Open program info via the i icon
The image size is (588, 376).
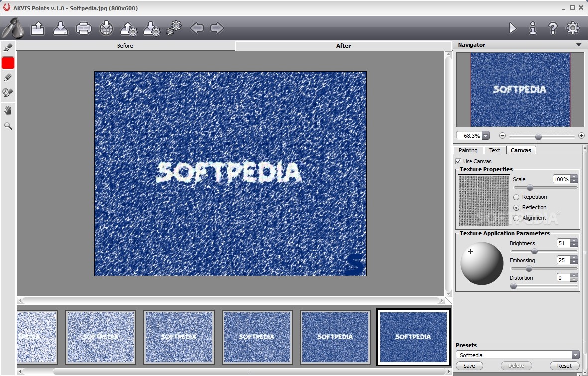[533, 28]
